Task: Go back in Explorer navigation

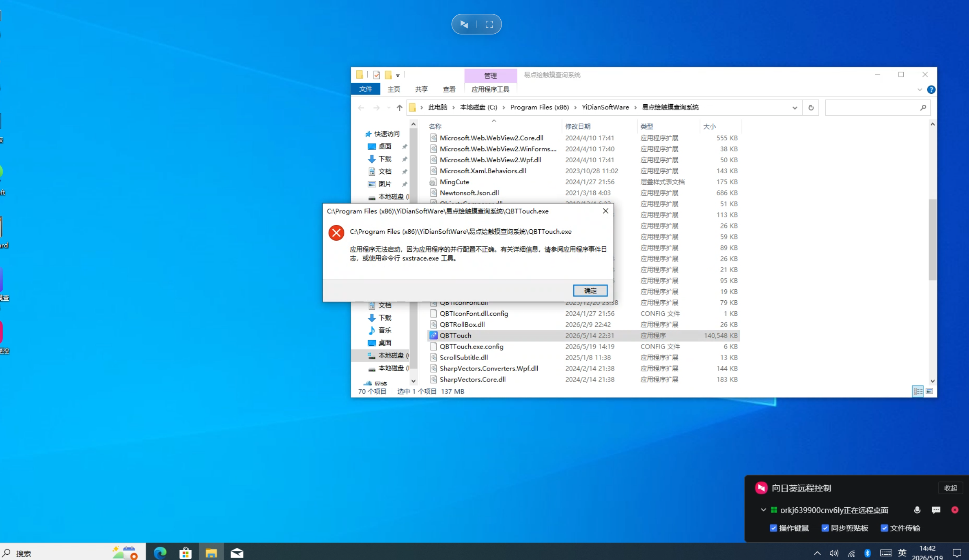Action: 361,108
